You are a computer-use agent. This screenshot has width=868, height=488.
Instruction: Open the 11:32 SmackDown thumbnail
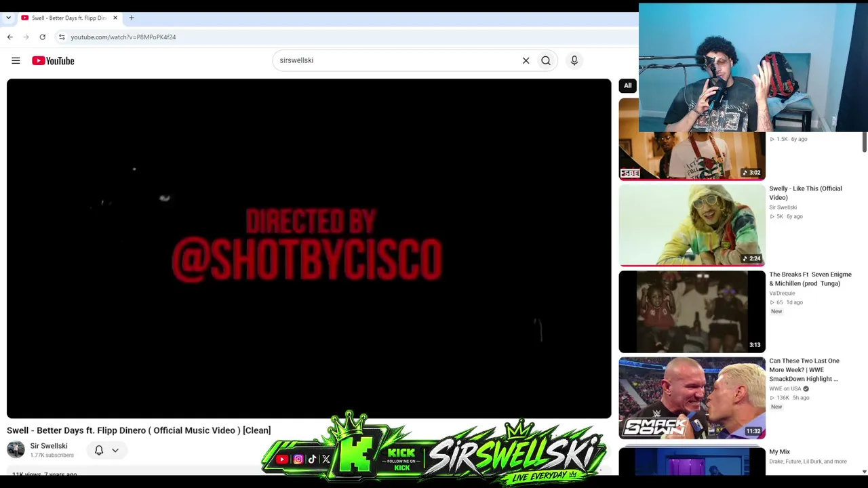point(692,398)
